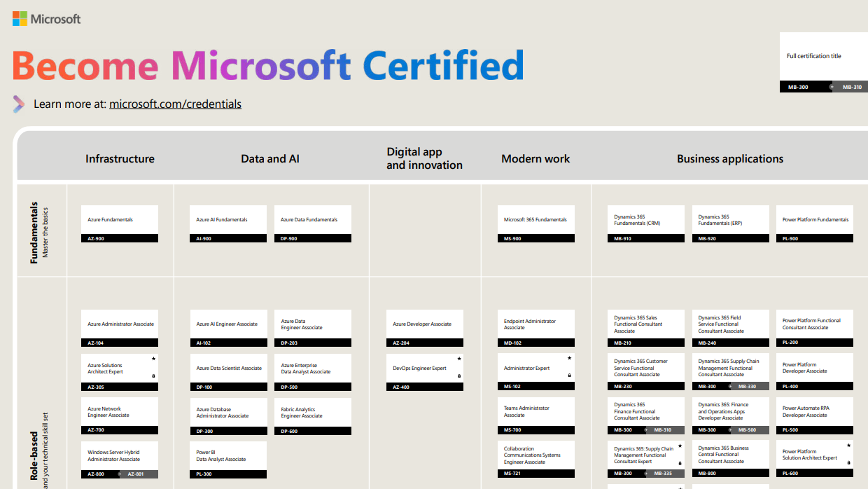Click the Power BI Data Analyst Associate card

point(228,460)
